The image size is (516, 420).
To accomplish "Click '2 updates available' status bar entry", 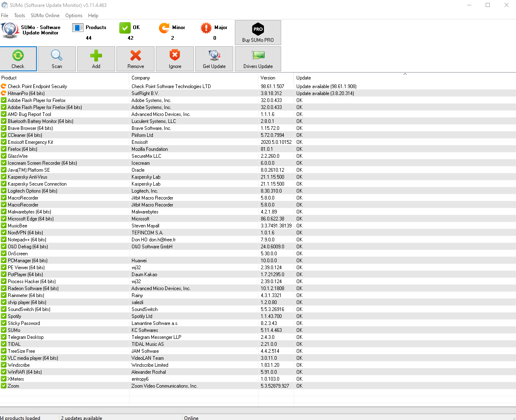I will click(x=82, y=418).
